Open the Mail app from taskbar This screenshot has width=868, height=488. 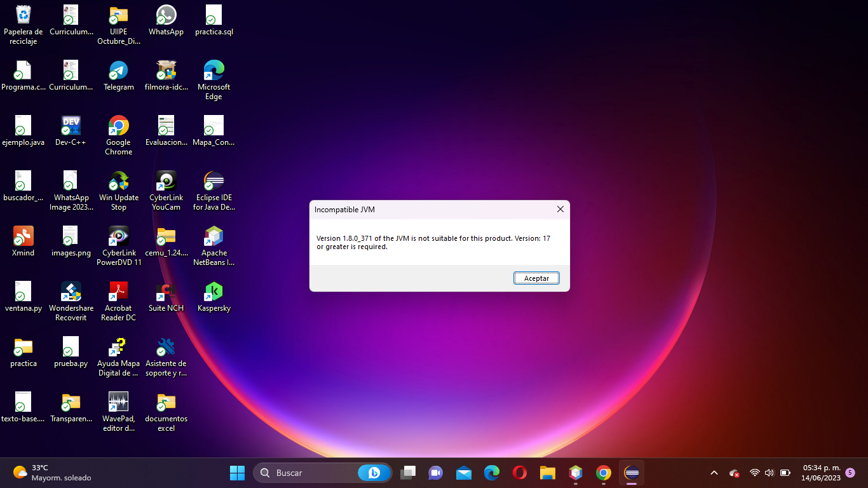tap(464, 473)
